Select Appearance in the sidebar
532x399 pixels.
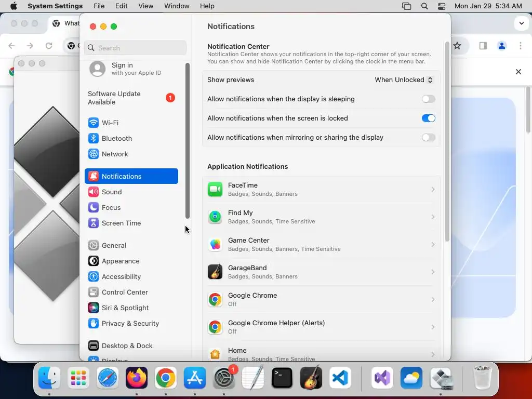coord(131,261)
